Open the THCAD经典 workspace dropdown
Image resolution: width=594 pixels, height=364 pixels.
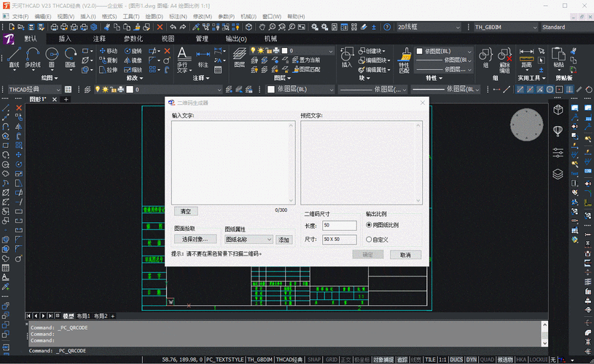pos(34,90)
